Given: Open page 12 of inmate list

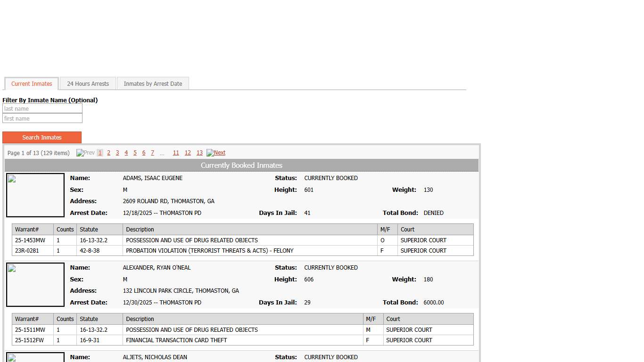Looking at the screenshot, I should (188, 153).
